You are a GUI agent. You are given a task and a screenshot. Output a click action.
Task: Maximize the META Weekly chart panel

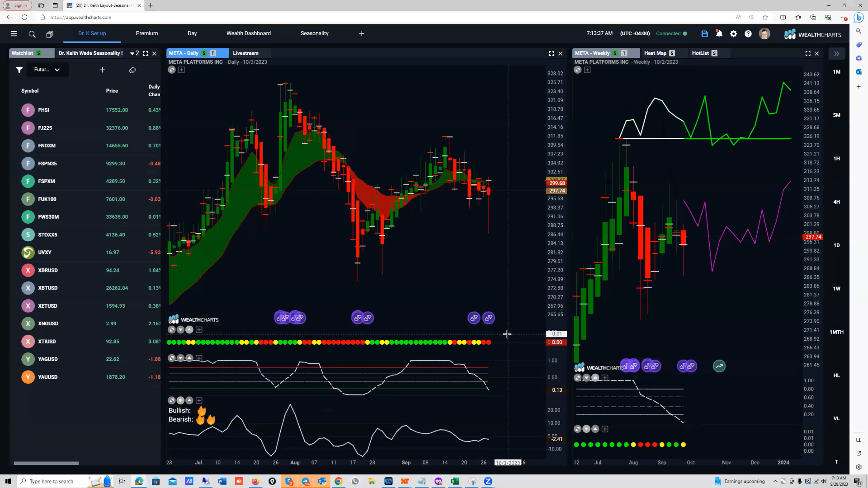(808, 53)
